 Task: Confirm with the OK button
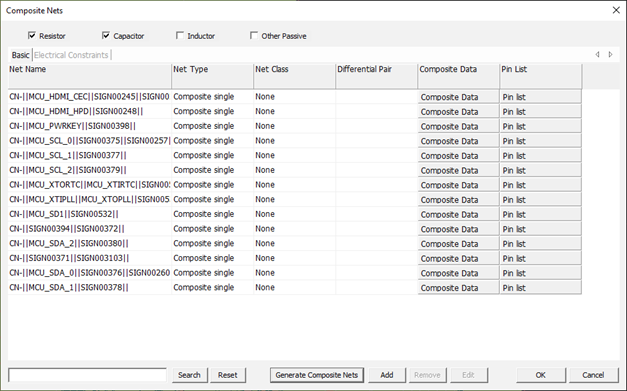541,375
